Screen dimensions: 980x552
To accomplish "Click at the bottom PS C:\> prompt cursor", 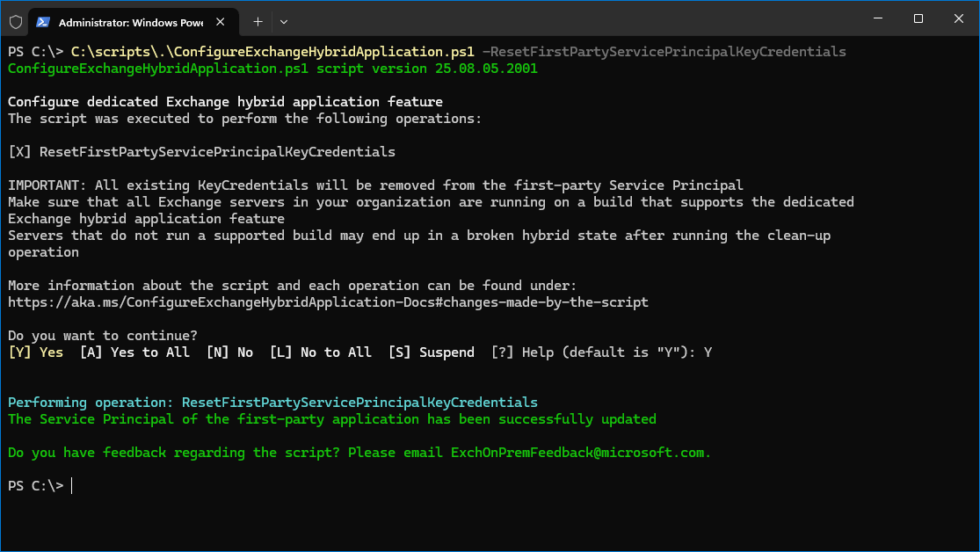I will coord(72,486).
